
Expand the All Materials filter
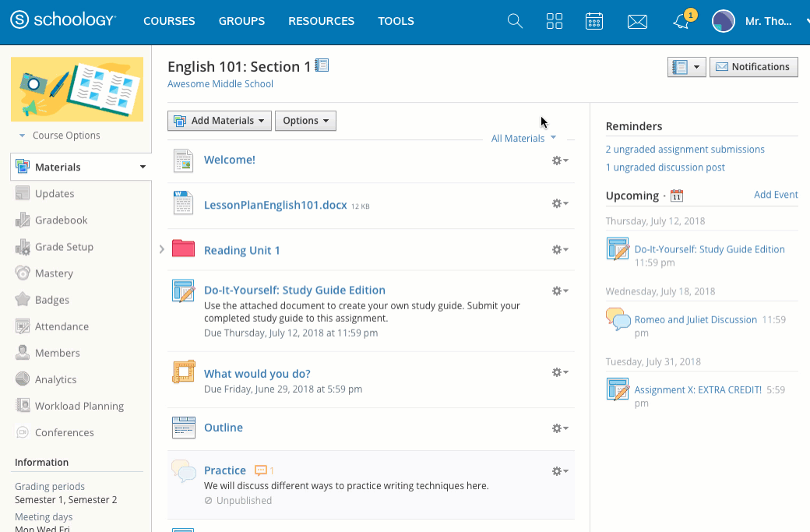(x=523, y=138)
